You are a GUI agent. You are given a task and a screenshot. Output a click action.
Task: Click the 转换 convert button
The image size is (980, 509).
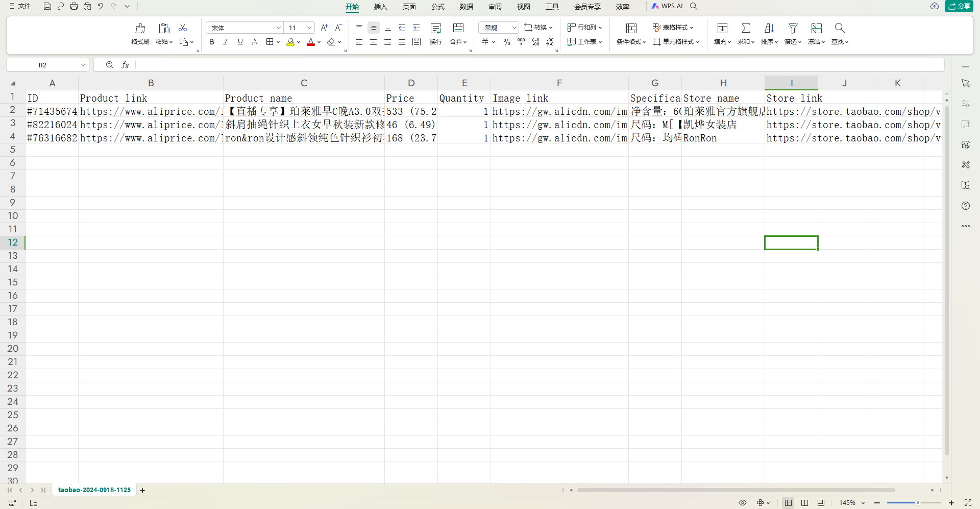click(538, 28)
